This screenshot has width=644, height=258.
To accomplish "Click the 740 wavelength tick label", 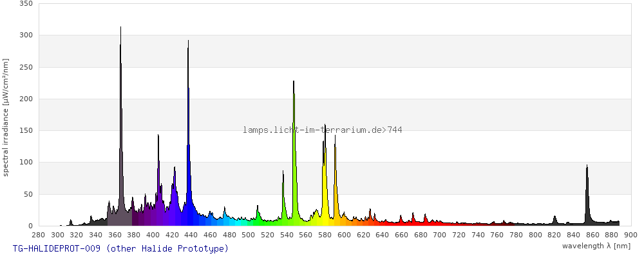I will (478, 235).
